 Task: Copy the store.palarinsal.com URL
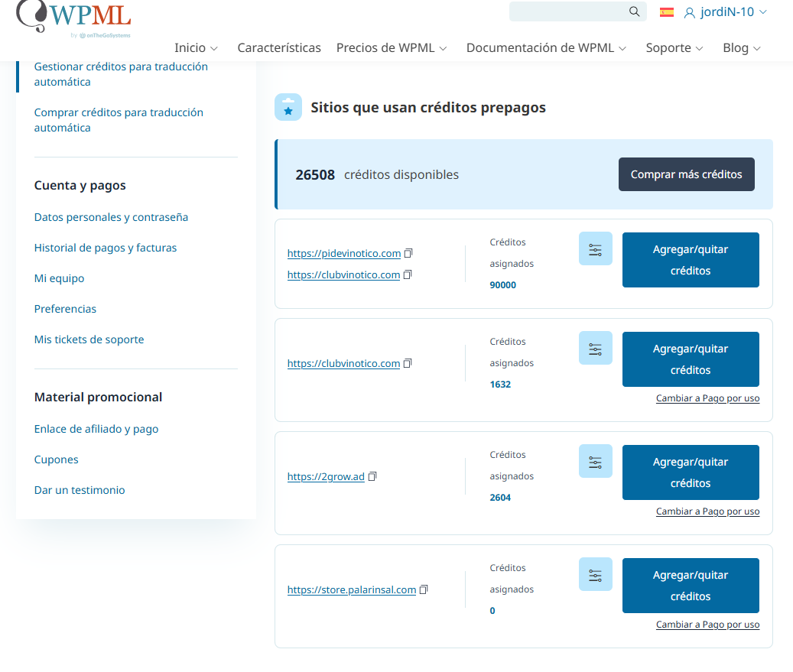(424, 589)
